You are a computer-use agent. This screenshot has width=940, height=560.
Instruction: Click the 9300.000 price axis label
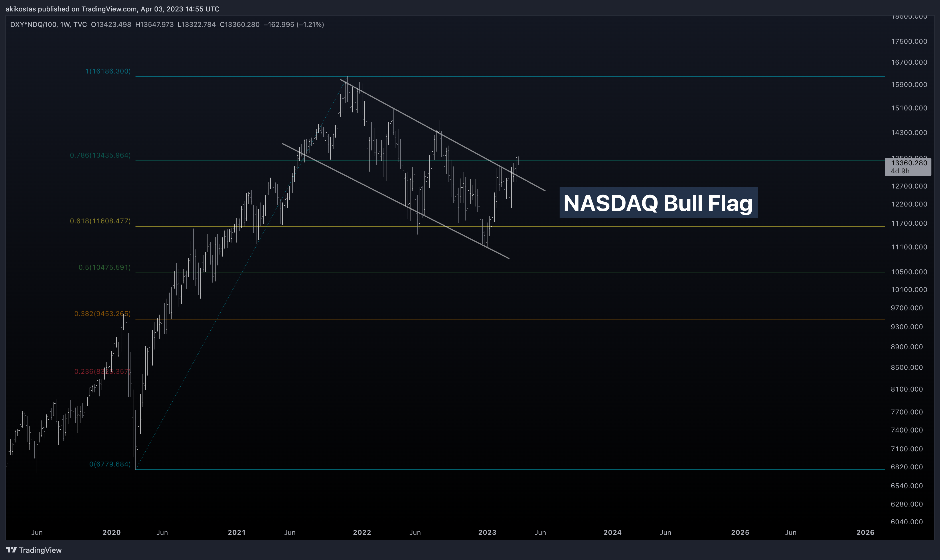907,327
